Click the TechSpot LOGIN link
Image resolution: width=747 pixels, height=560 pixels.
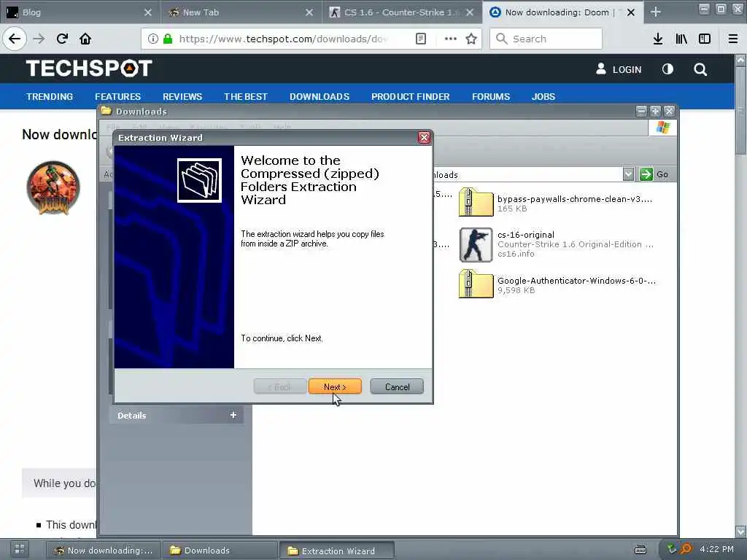pos(619,69)
